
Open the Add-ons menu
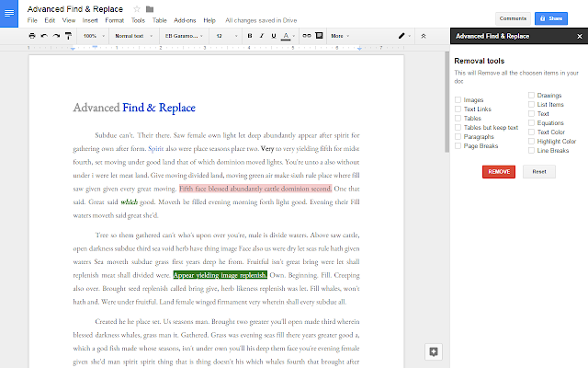tap(184, 19)
